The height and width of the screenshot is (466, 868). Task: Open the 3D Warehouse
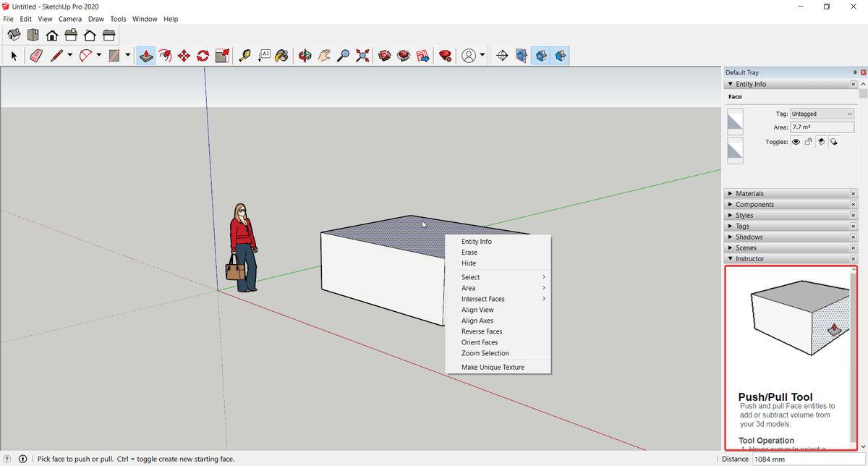(386, 56)
